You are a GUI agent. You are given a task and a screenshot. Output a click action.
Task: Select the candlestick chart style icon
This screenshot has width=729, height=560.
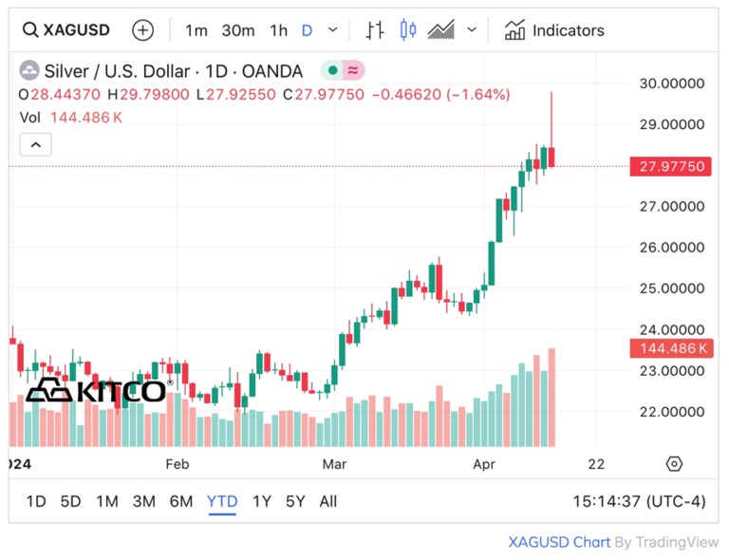(408, 30)
